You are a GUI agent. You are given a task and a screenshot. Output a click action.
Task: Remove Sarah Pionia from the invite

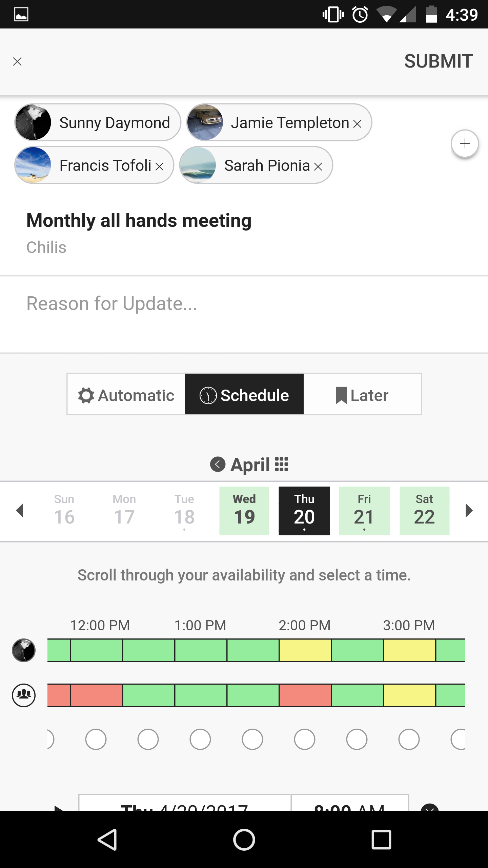tap(318, 166)
